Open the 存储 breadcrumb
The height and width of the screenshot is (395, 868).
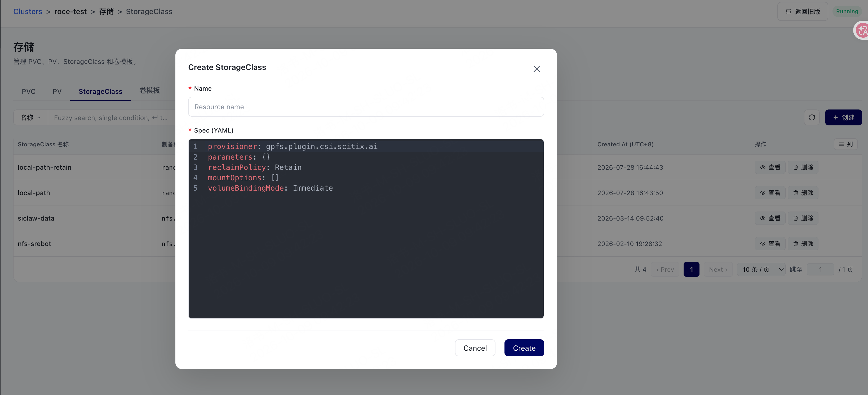click(x=106, y=11)
